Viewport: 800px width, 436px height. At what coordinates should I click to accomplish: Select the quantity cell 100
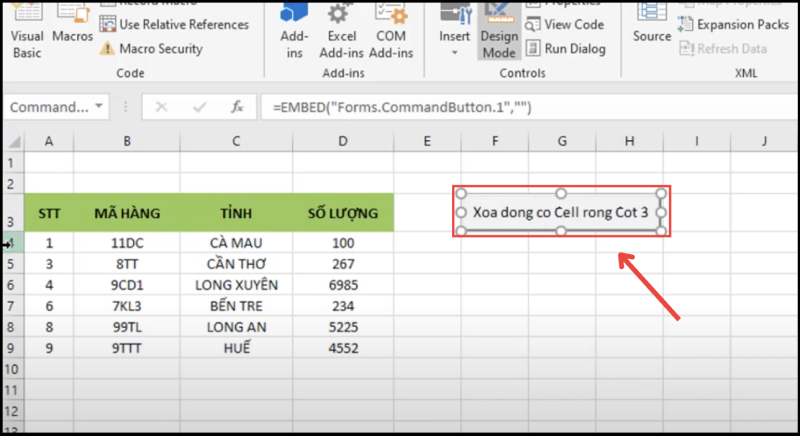click(x=343, y=243)
